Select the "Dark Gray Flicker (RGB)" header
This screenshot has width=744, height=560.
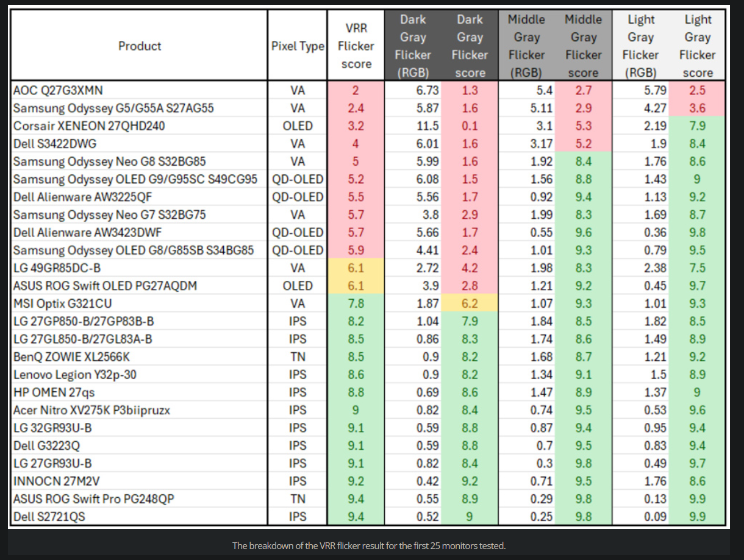(x=413, y=46)
